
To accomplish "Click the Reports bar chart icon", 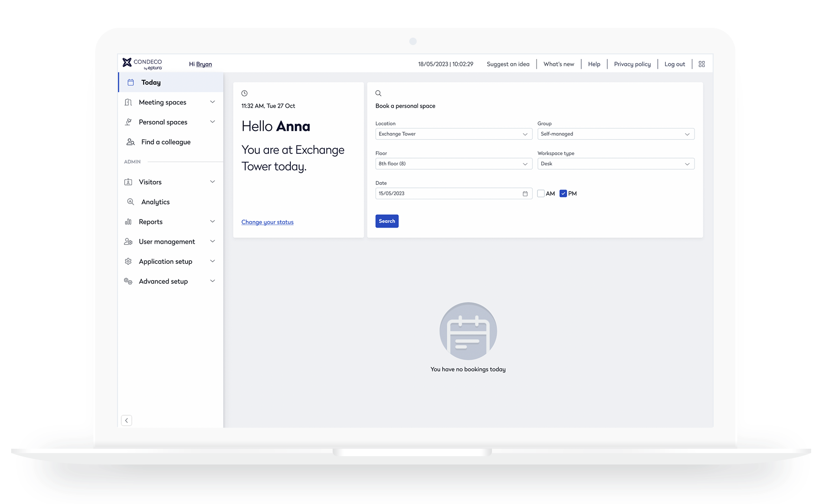I will coord(128,222).
